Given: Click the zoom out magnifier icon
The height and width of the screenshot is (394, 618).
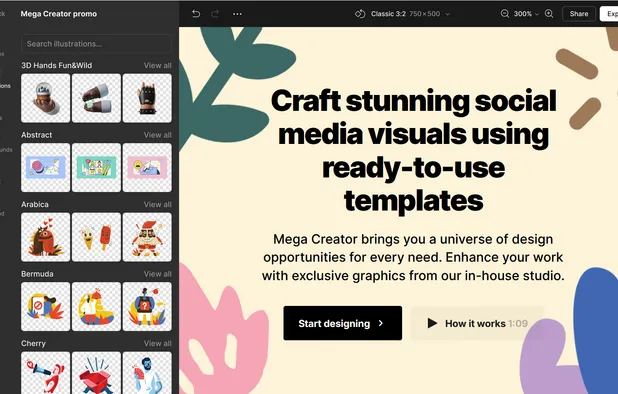Looking at the screenshot, I should [505, 14].
